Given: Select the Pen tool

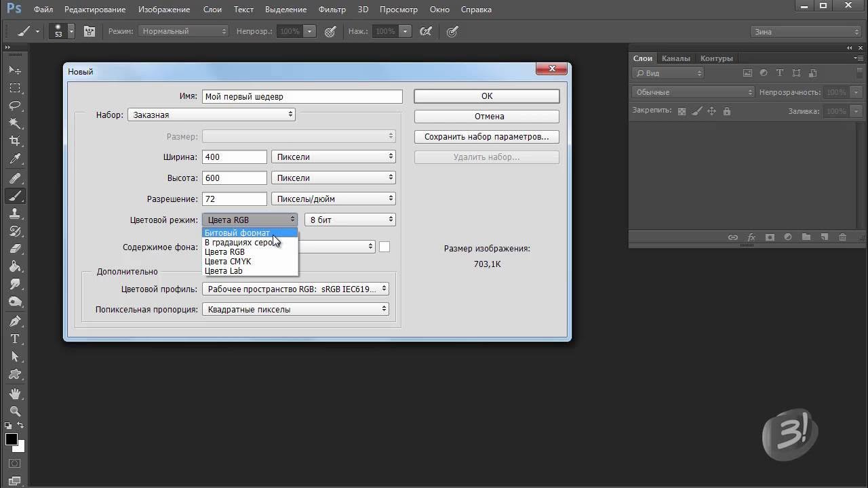Looking at the screenshot, I should [15, 321].
